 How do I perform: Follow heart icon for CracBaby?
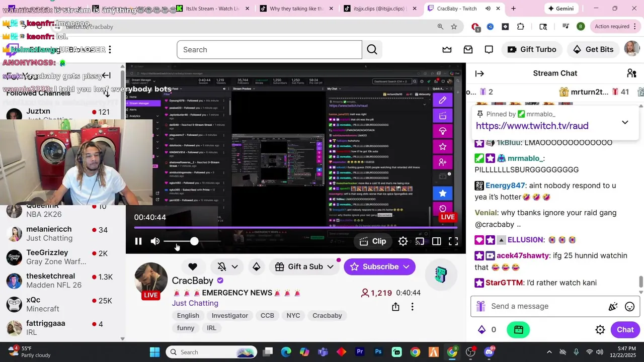pos(193,266)
